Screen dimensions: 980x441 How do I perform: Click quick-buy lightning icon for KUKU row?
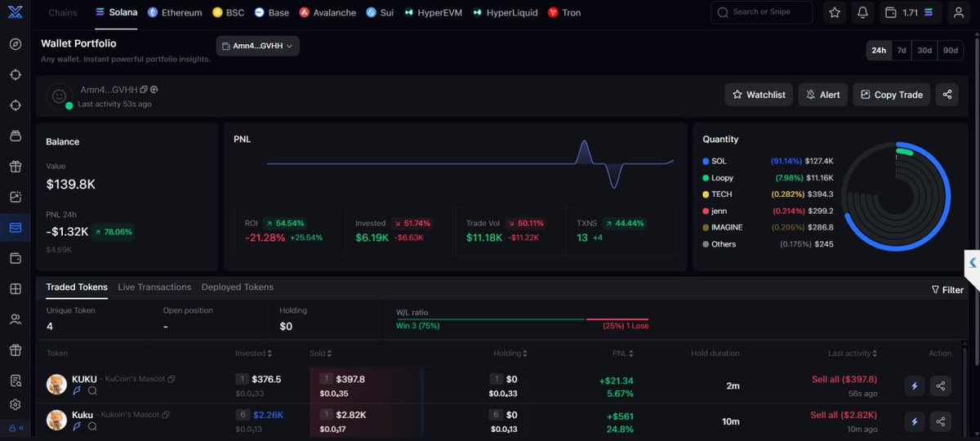click(x=915, y=386)
